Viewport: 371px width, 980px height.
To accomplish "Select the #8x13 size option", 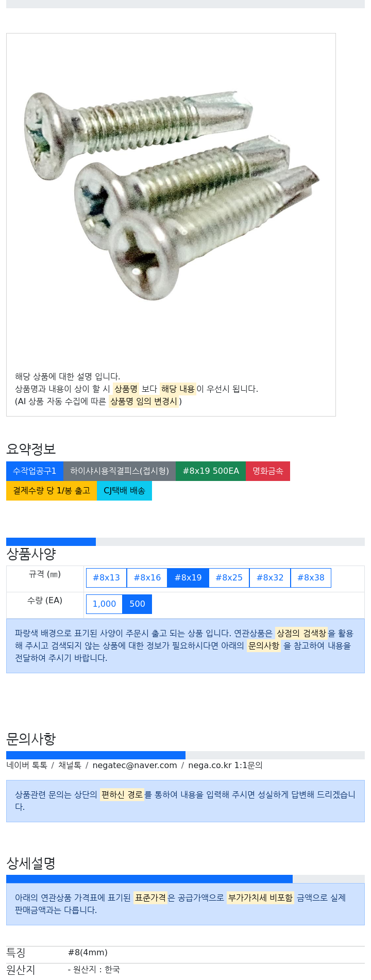I will click(106, 577).
